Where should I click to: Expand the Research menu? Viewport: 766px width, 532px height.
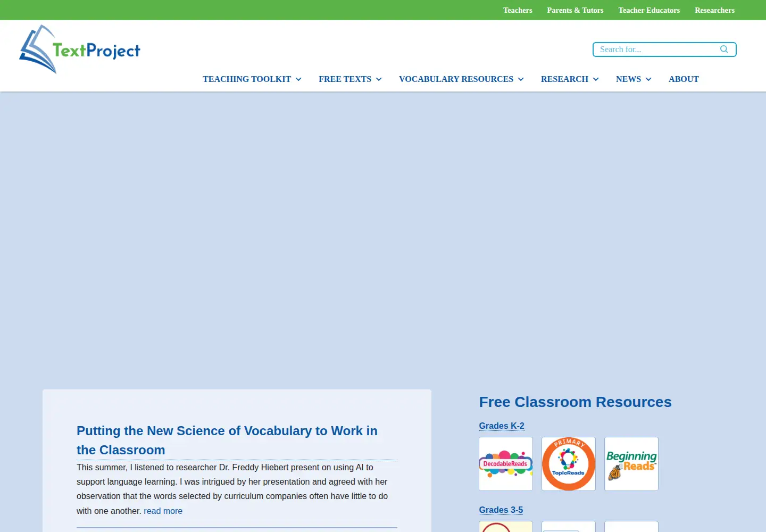pyautogui.click(x=570, y=79)
